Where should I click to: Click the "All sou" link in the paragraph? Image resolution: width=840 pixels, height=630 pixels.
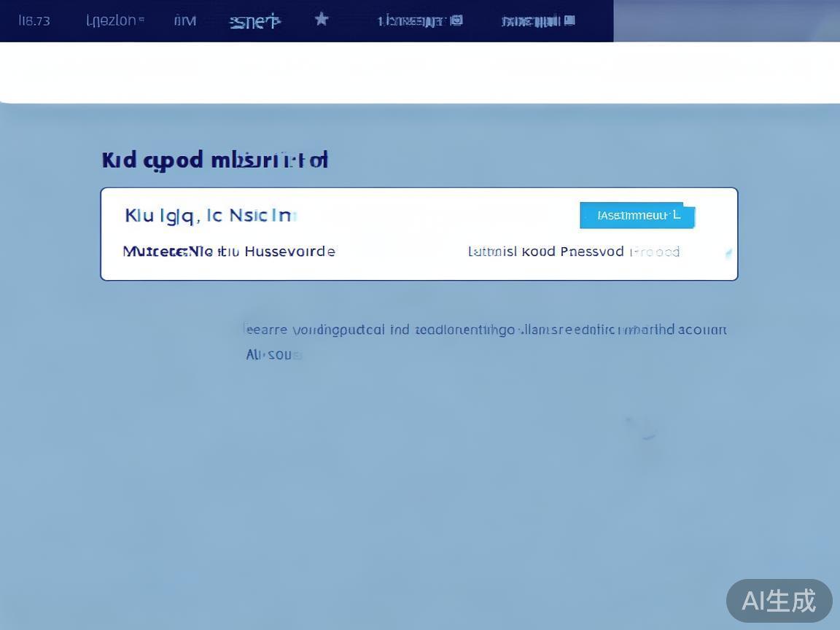point(271,355)
